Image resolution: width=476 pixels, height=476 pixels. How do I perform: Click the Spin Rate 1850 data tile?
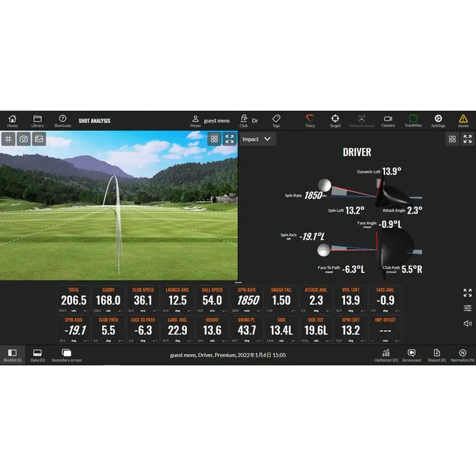(247, 299)
